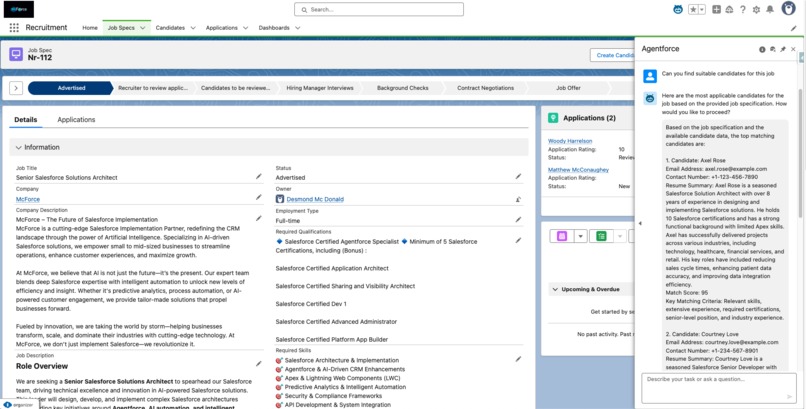The height and width of the screenshot is (409, 806).
Task: Send the Agentforce message arrow
Action: coord(790,396)
